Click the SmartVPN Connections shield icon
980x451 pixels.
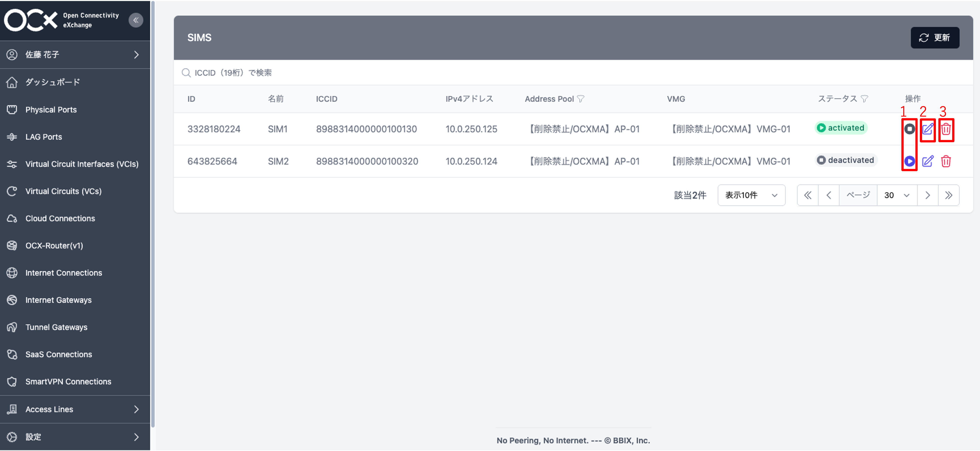12,382
